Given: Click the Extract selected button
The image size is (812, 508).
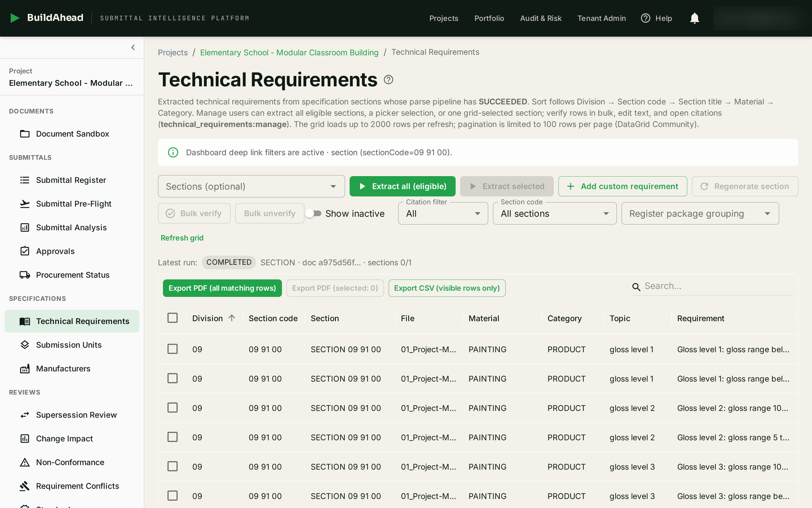Looking at the screenshot, I should pyautogui.click(x=507, y=186).
